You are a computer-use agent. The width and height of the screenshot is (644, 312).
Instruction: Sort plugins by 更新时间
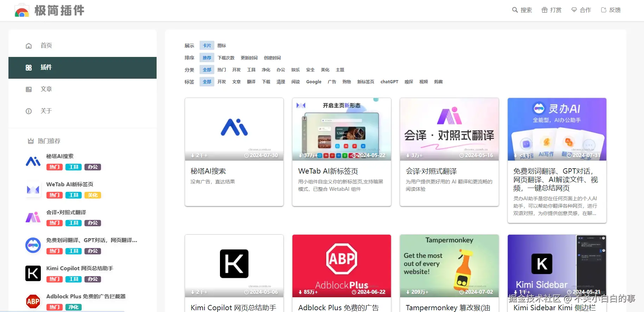(249, 58)
